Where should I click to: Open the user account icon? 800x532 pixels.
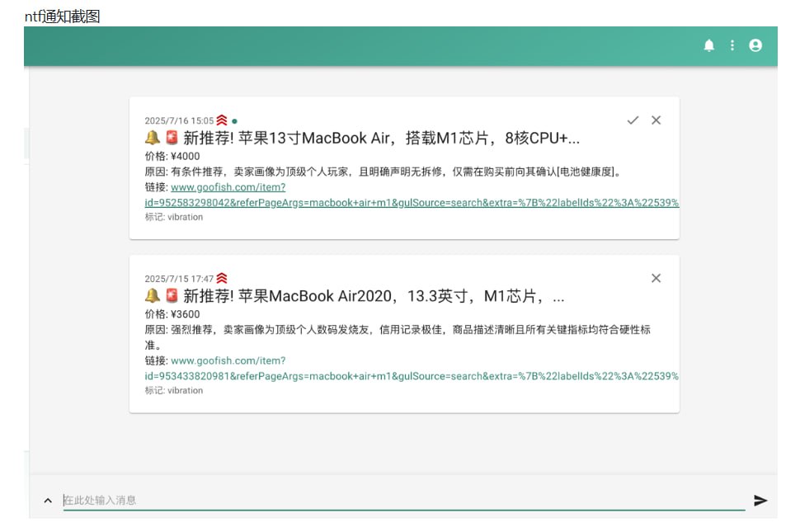pyautogui.click(x=755, y=45)
